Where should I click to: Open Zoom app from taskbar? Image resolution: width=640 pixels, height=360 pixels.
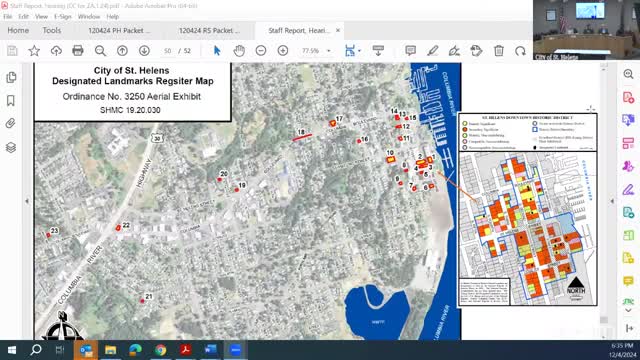pyautogui.click(x=235, y=350)
